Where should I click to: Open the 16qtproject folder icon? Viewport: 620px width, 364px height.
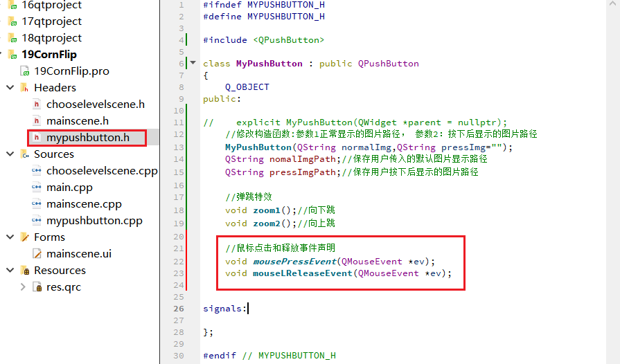point(12,5)
